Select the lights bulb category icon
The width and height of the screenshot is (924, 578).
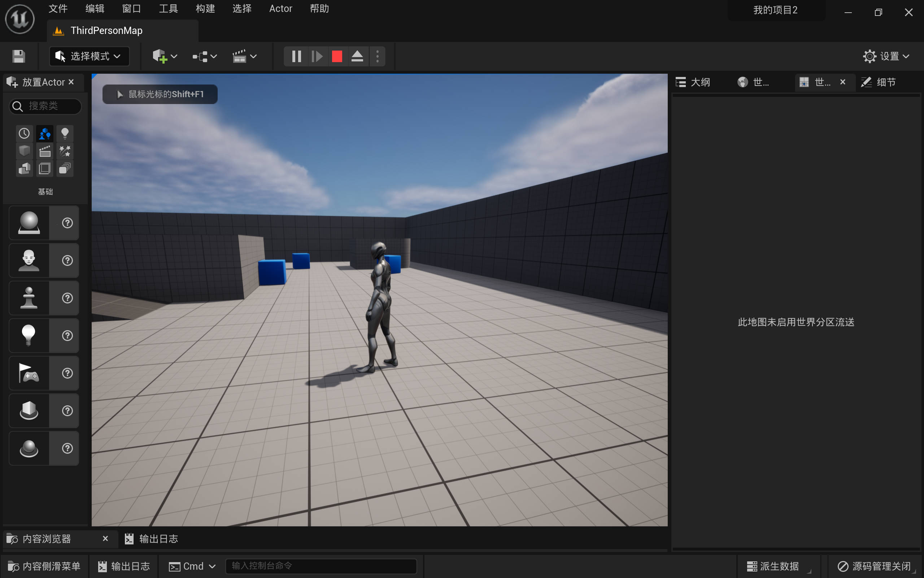tap(65, 133)
